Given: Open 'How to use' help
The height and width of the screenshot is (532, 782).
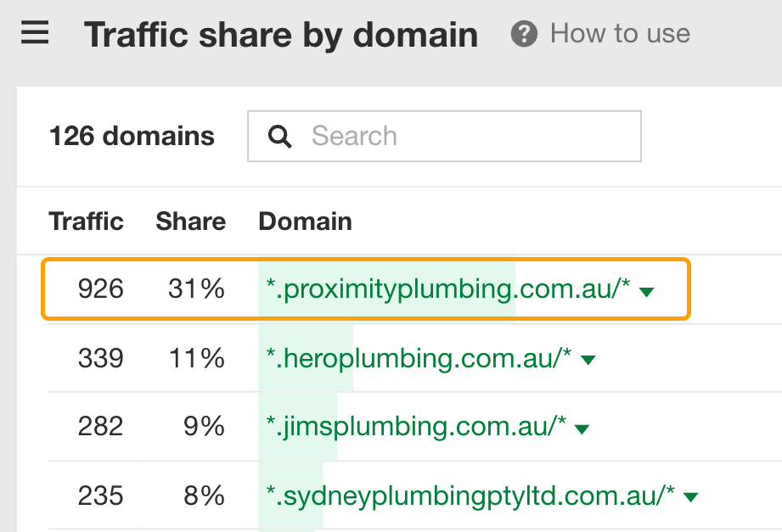Looking at the screenshot, I should click(619, 34).
